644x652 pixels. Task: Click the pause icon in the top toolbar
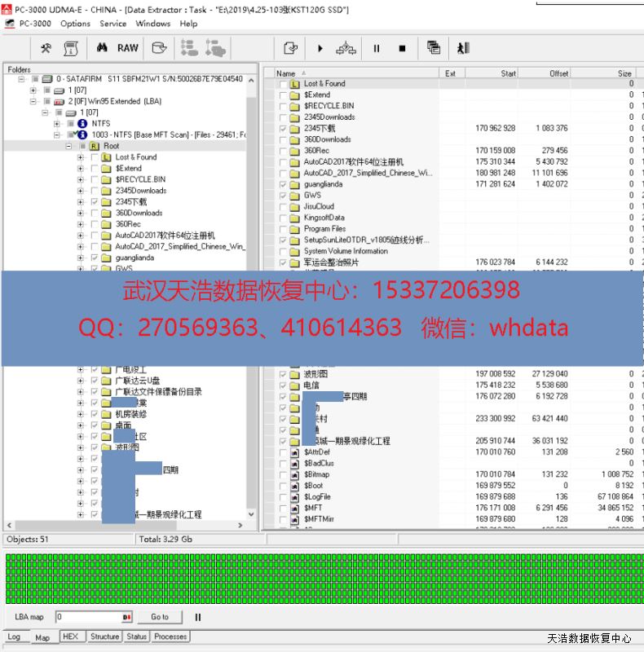point(377,49)
